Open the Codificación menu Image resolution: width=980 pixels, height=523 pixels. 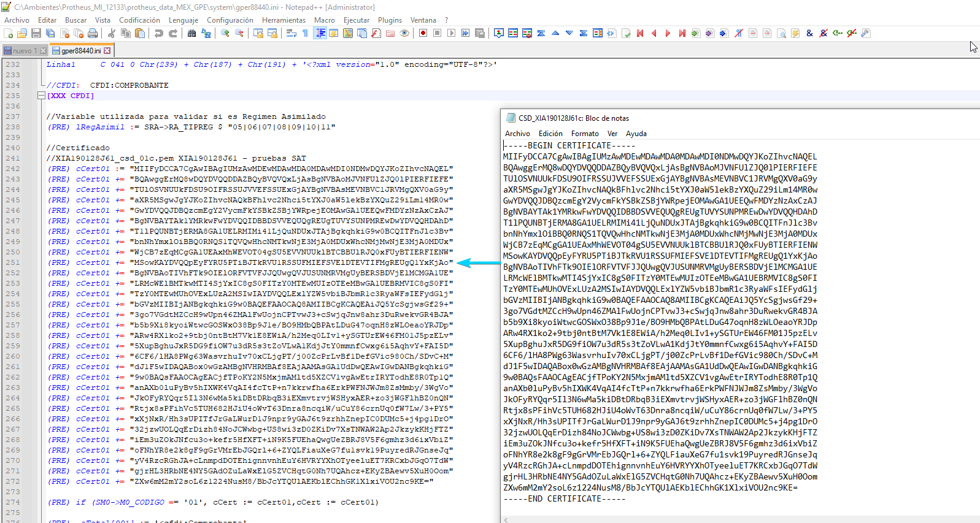(x=139, y=20)
